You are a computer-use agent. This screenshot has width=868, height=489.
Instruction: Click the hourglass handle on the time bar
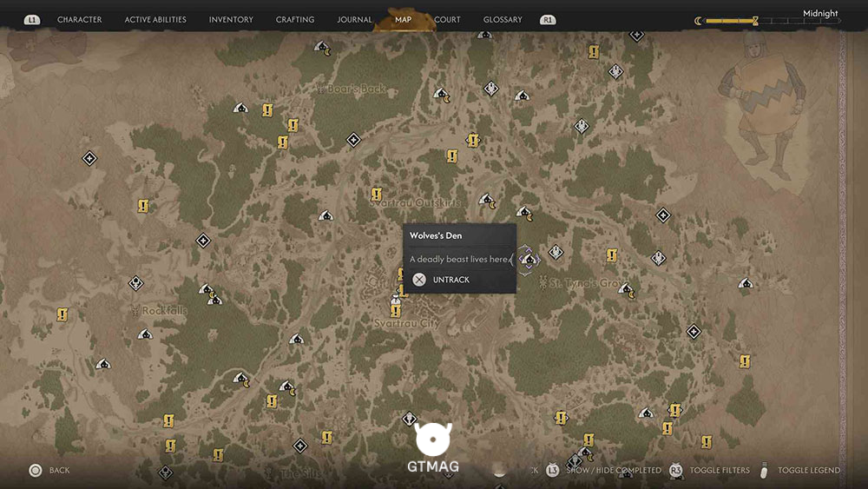point(755,21)
